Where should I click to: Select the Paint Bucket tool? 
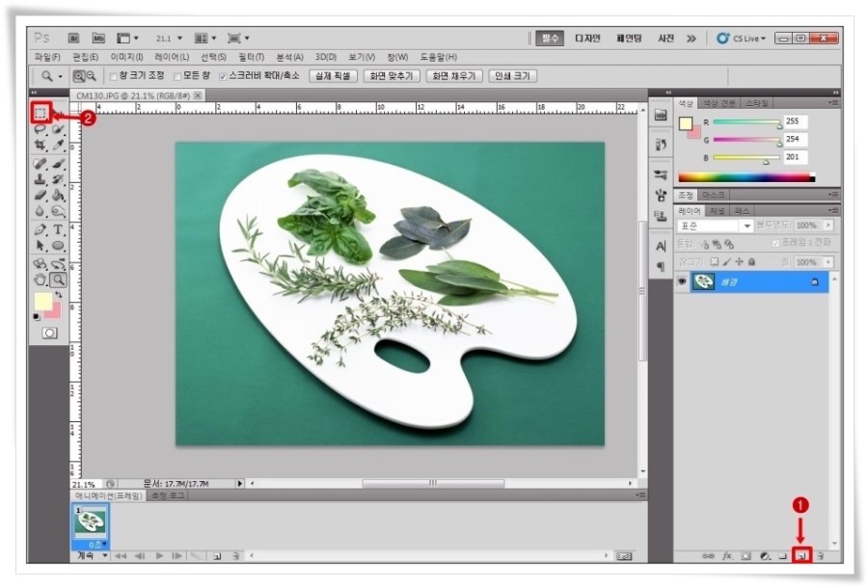58,196
